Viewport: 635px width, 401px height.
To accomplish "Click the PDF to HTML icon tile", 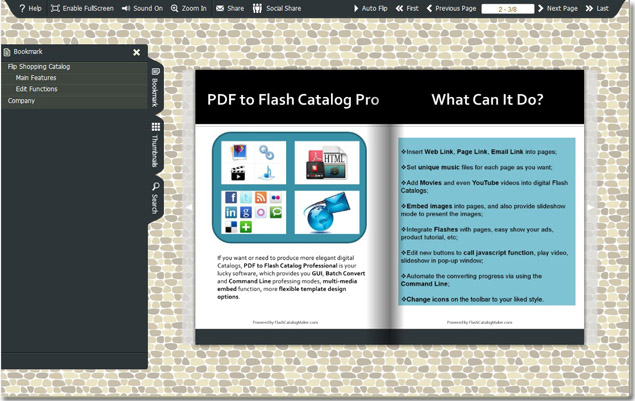I will (327, 162).
